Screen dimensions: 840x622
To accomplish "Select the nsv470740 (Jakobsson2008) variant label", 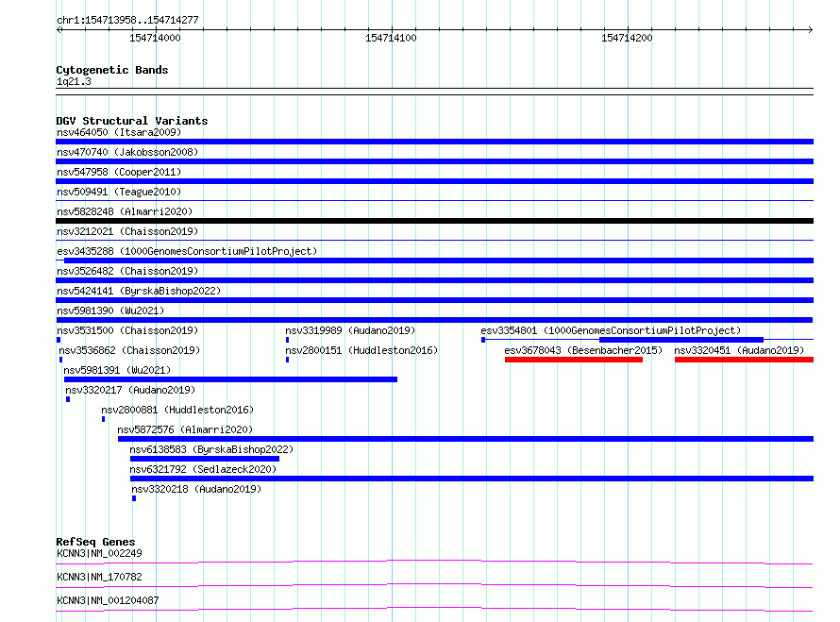I will 127,152.
